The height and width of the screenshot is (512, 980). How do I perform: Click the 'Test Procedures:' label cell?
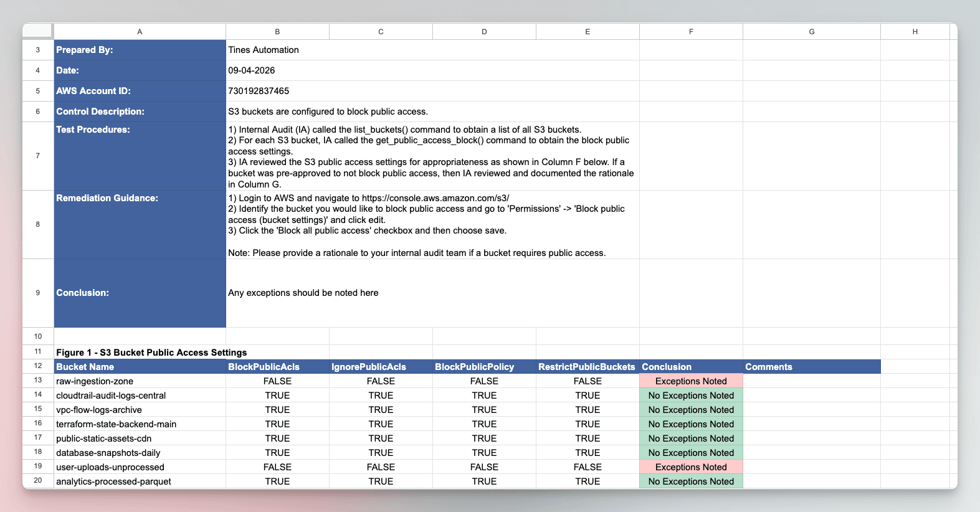pyautogui.click(x=140, y=156)
